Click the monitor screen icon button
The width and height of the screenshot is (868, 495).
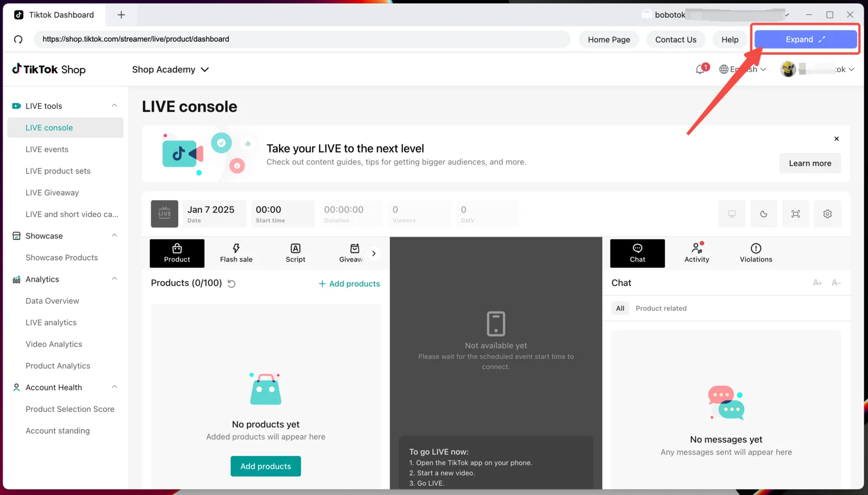tap(732, 214)
